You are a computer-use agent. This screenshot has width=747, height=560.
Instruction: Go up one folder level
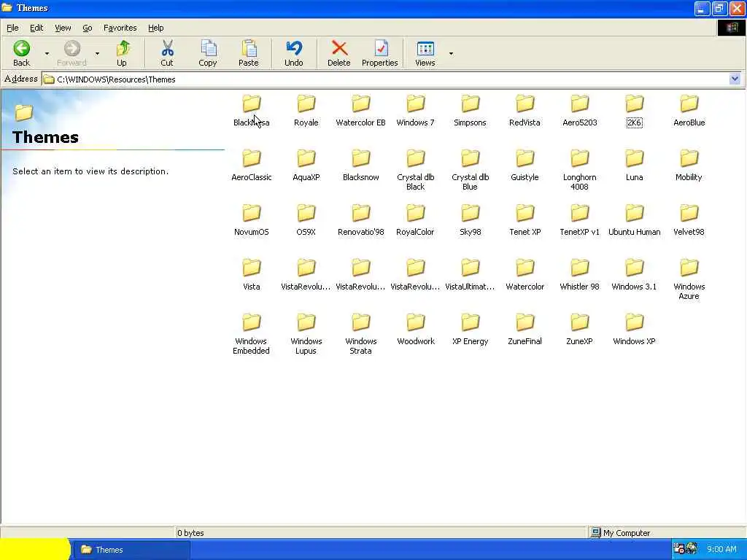pyautogui.click(x=122, y=53)
